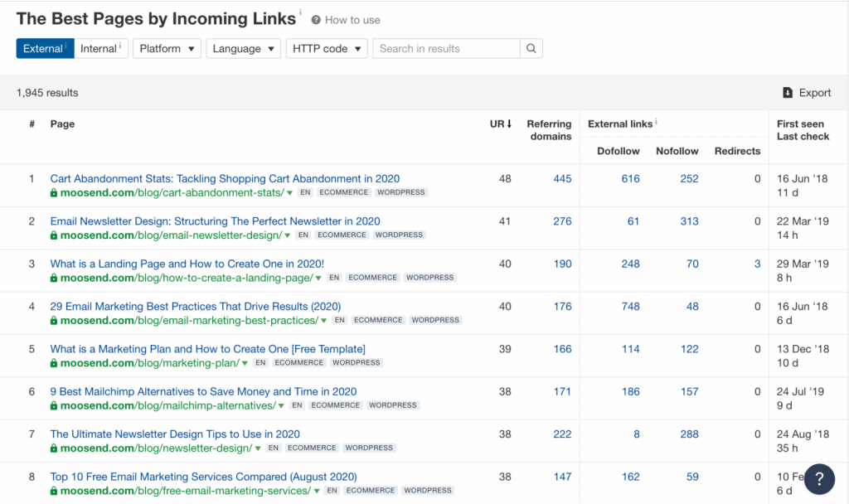Open the round help question mark button
Viewport: 849px width, 504px height.
click(819, 478)
